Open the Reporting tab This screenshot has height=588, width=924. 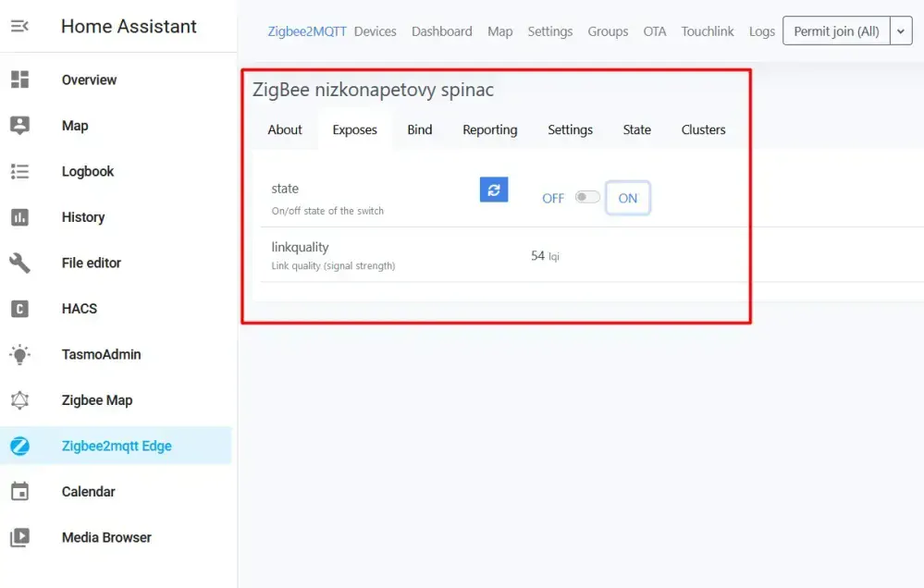point(489,129)
